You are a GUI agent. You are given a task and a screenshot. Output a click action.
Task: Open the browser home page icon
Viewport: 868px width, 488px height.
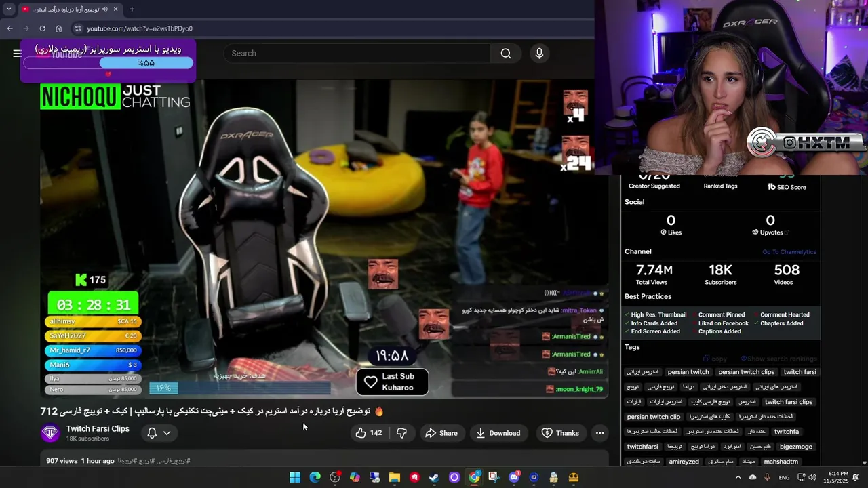[x=58, y=28]
